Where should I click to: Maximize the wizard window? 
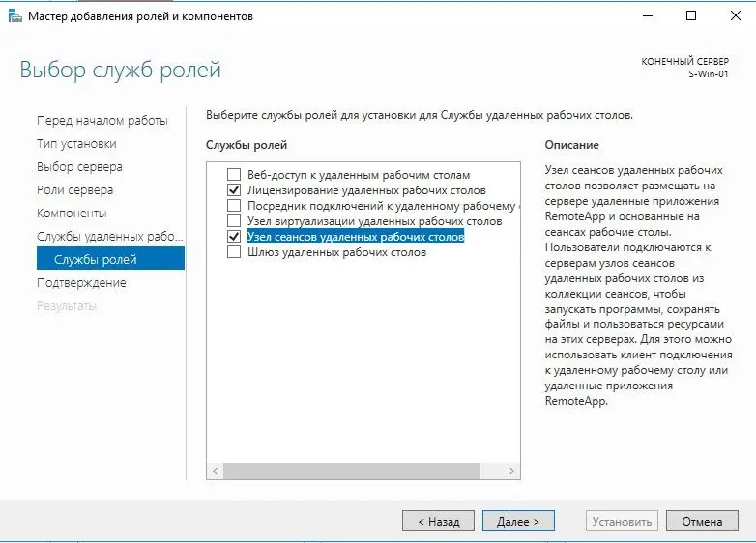691,16
